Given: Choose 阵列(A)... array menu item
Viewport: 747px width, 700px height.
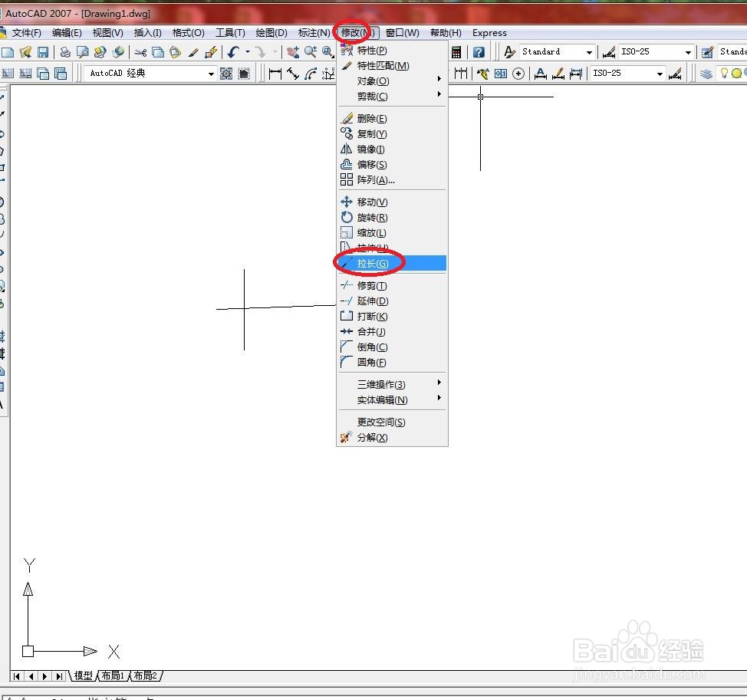Looking at the screenshot, I should click(x=392, y=179).
